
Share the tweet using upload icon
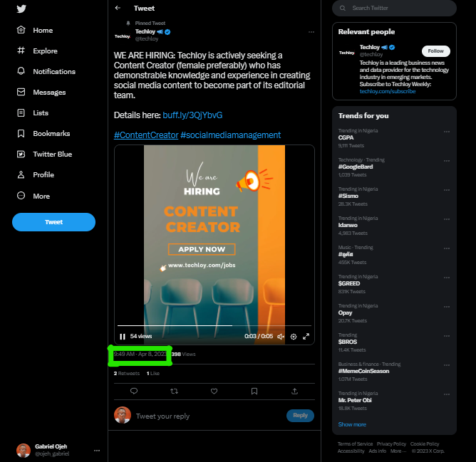(x=294, y=391)
